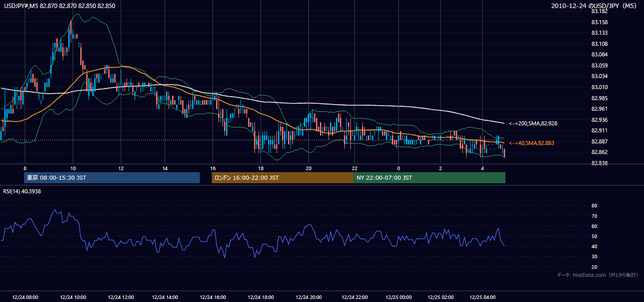Viewport: 644px width, 302px height.
Task: Click RSI level 60 on axis
Action: [594, 226]
